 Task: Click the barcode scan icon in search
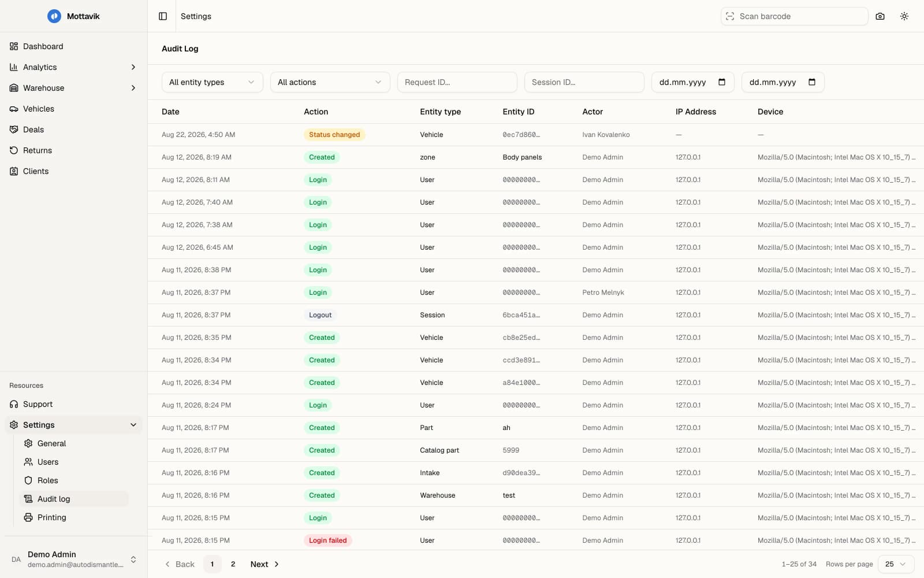coord(730,16)
